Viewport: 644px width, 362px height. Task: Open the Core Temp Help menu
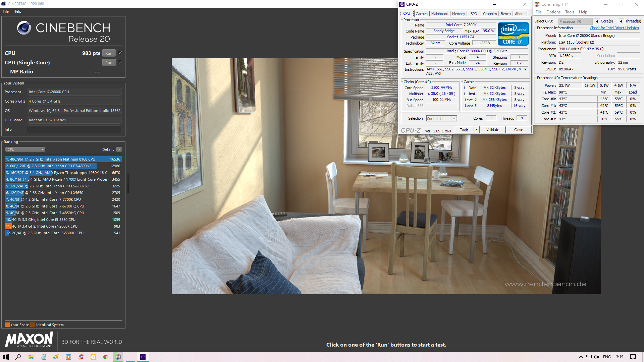click(x=583, y=12)
